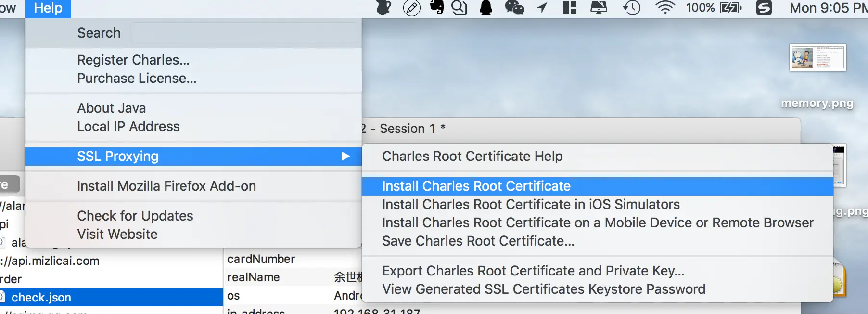Open Sogou input method S icon

tap(764, 8)
